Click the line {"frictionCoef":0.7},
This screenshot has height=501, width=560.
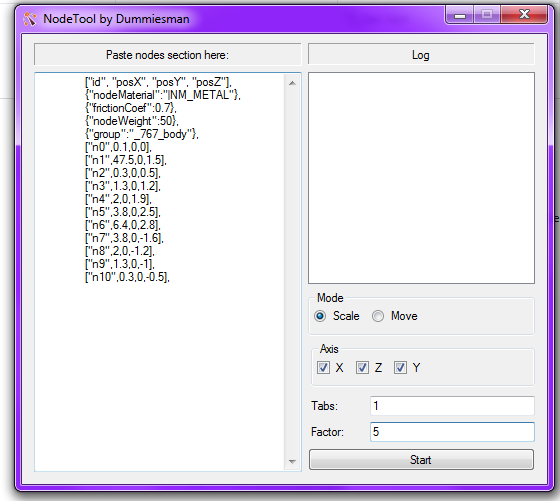tap(131, 108)
